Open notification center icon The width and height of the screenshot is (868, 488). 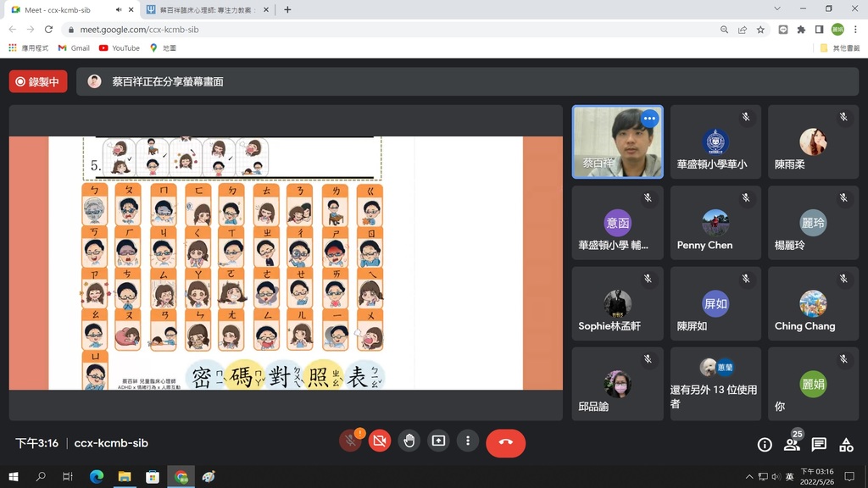tap(849, 476)
